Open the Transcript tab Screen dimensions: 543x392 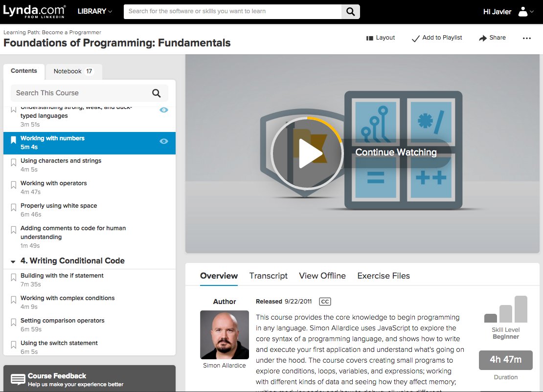[268, 276]
